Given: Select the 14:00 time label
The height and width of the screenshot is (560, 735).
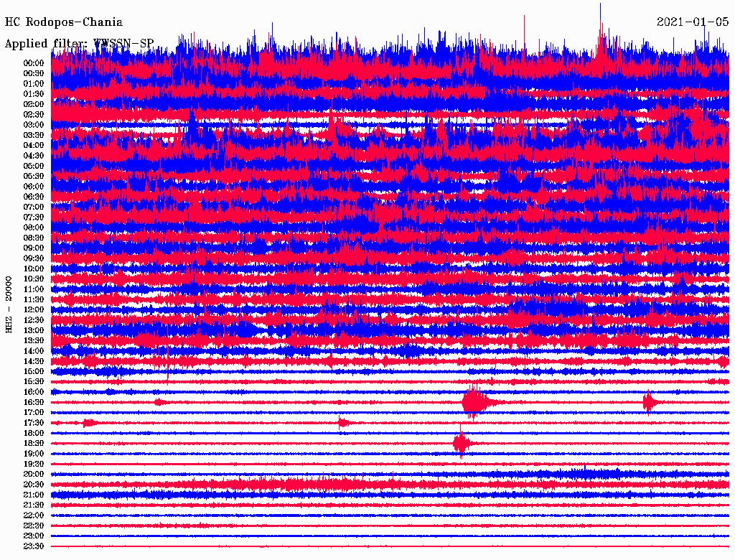Looking at the screenshot, I should (x=34, y=351).
